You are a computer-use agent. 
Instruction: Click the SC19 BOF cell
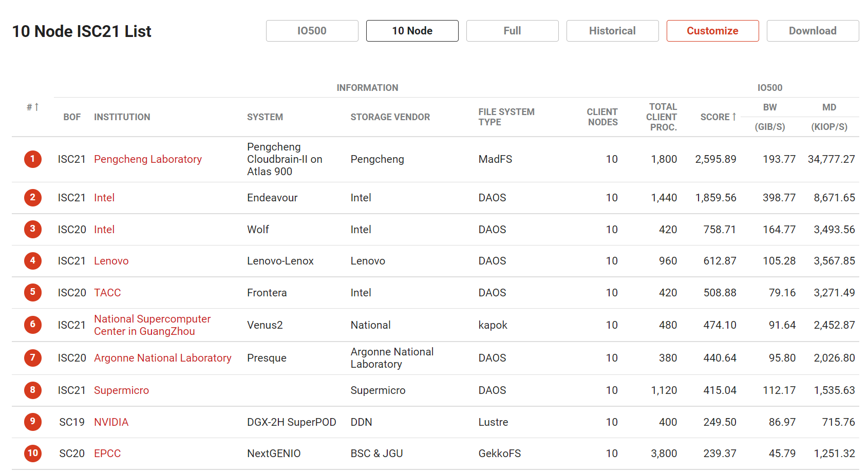(72, 422)
